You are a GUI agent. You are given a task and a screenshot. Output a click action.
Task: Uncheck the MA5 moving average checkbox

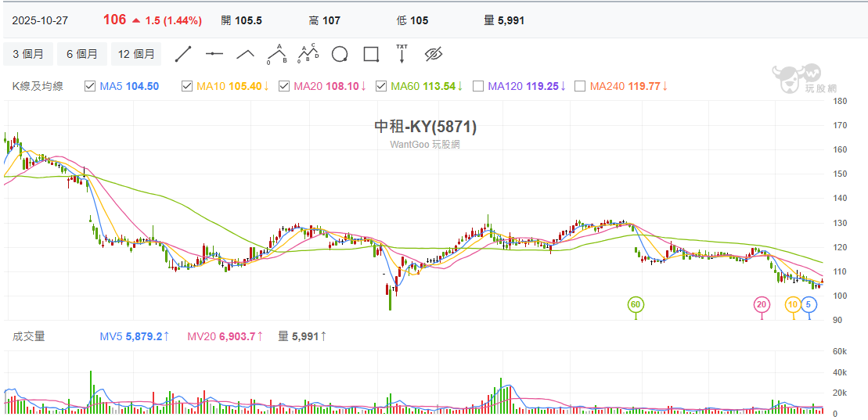click(x=90, y=86)
